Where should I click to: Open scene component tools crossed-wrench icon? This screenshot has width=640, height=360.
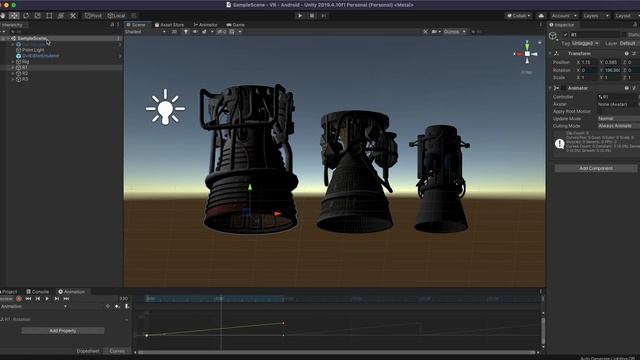tap(425, 31)
